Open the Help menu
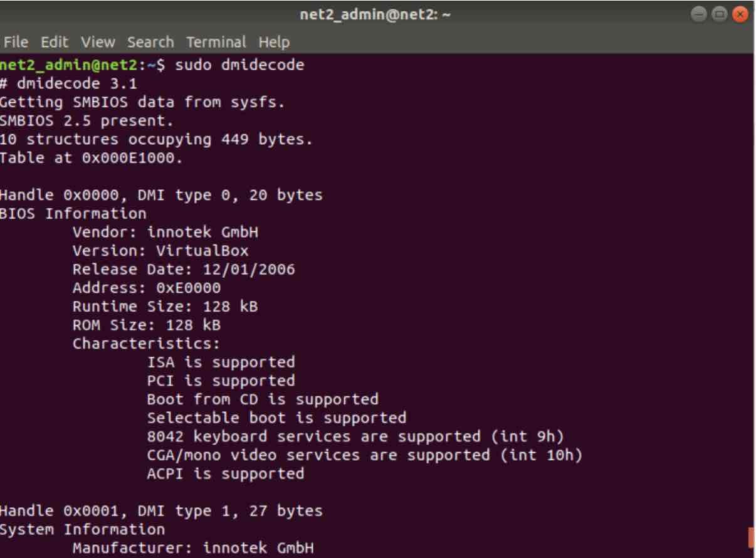Screen dimensions: 756x558 [274, 43]
